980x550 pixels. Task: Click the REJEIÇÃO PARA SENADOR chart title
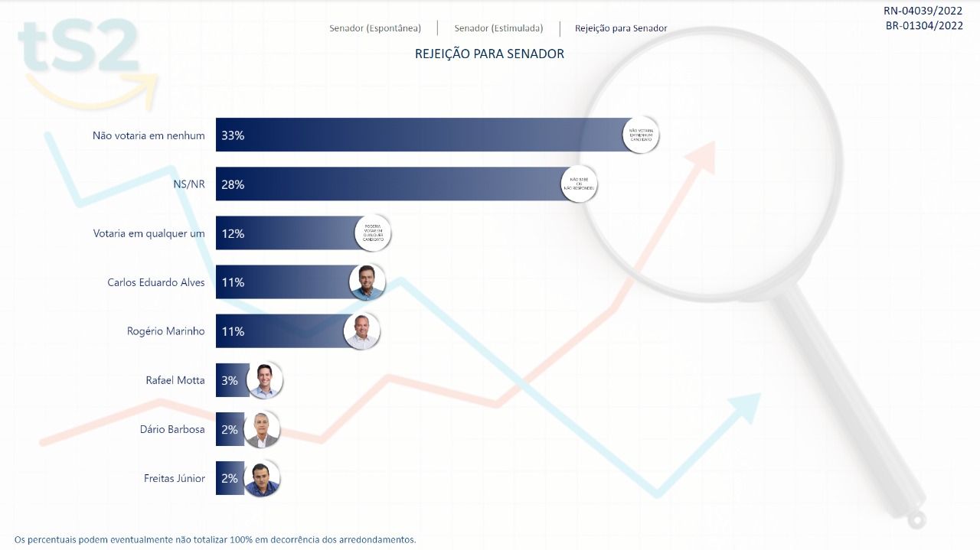(x=489, y=54)
